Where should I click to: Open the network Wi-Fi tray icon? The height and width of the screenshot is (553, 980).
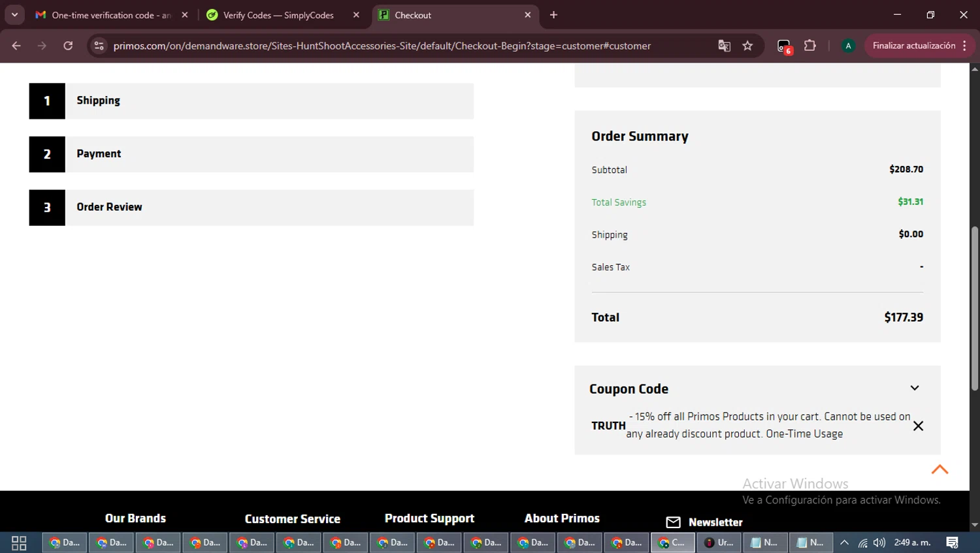point(862,543)
